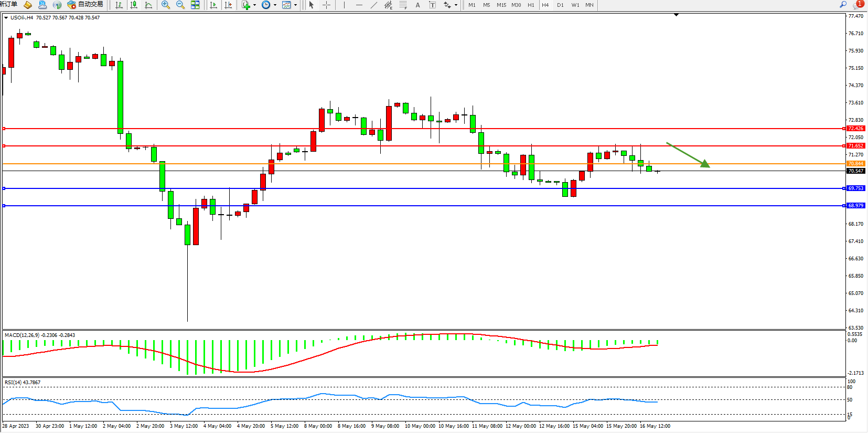Switch to the D1 timeframe

pyautogui.click(x=560, y=5)
